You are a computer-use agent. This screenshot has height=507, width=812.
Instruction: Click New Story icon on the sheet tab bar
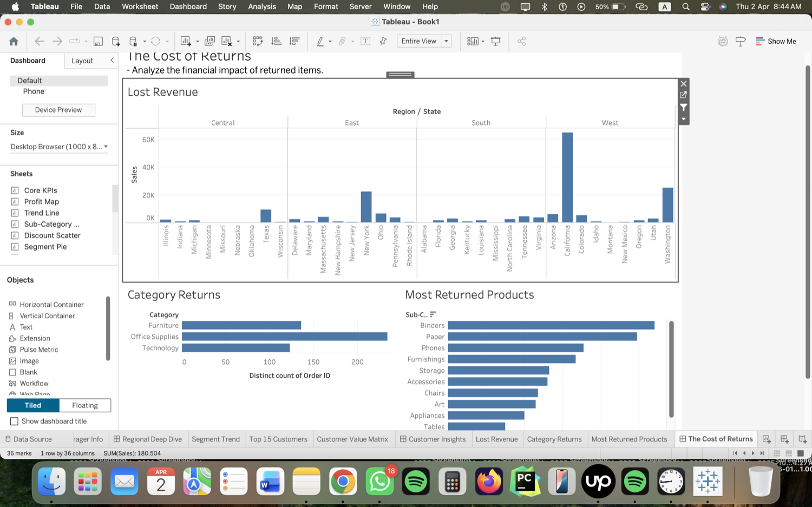pyautogui.click(x=802, y=439)
